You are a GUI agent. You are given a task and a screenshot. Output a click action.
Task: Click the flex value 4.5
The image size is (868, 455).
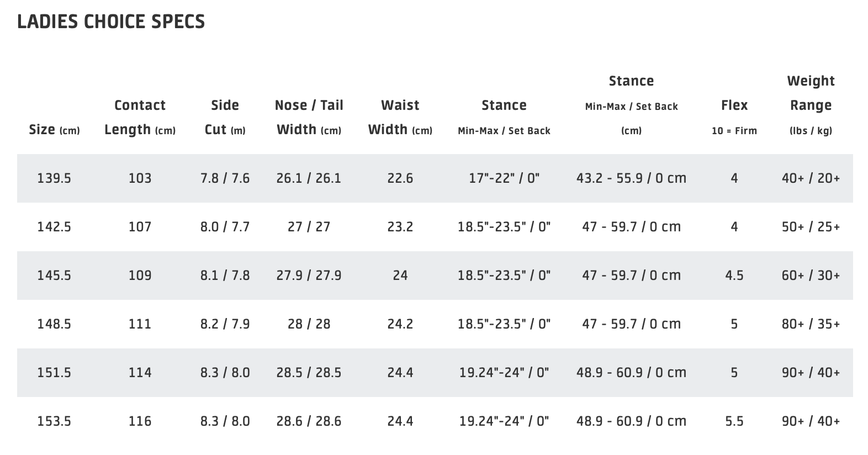tap(734, 276)
